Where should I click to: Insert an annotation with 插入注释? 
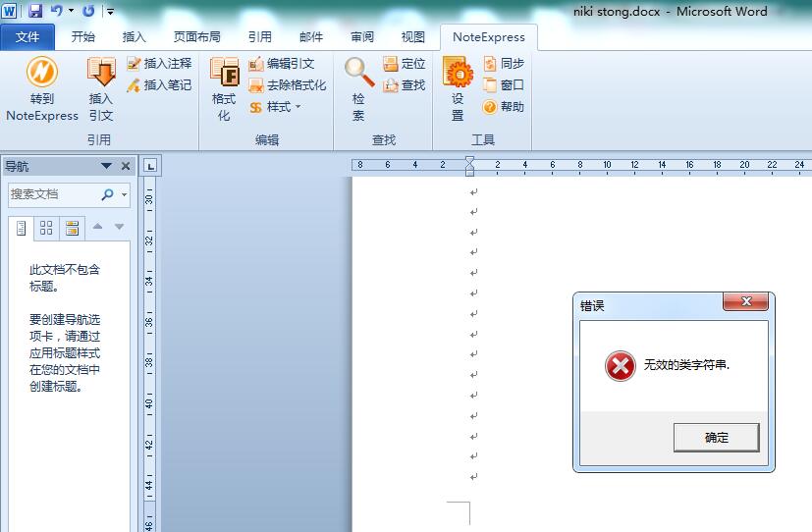click(x=159, y=63)
